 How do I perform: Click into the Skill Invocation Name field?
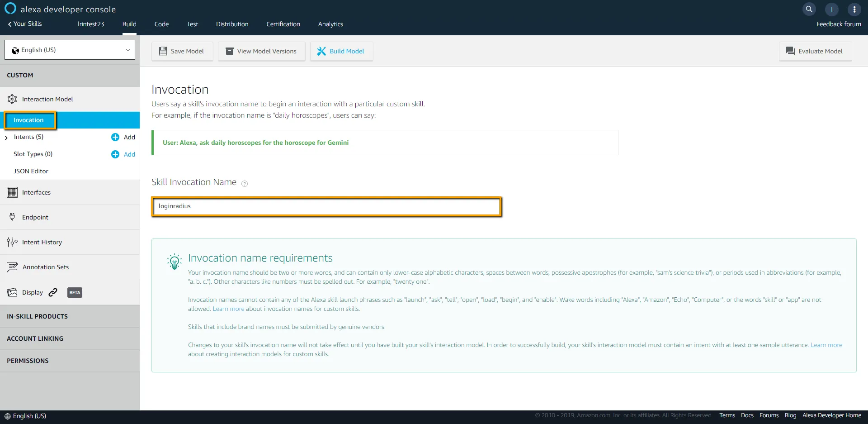tap(326, 206)
